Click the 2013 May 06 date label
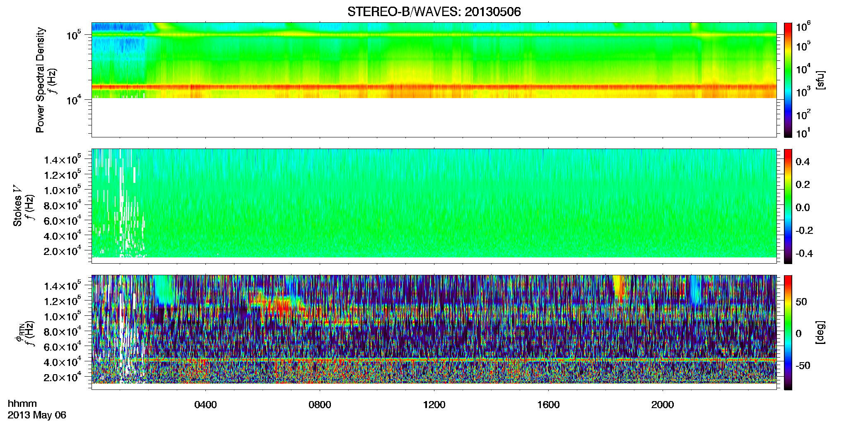 [x=37, y=415]
